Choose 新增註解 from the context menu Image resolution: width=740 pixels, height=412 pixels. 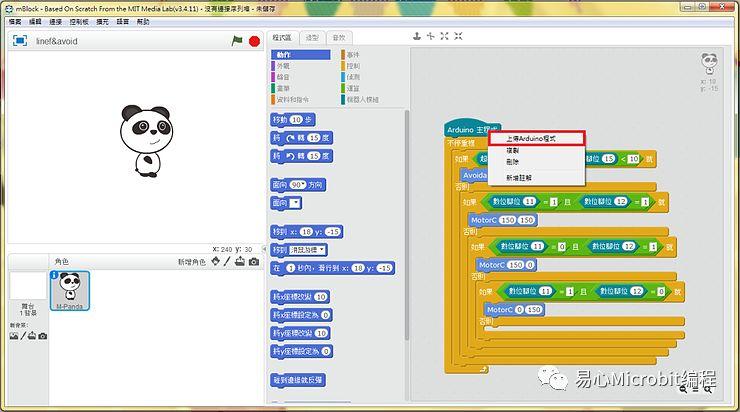tap(537, 178)
